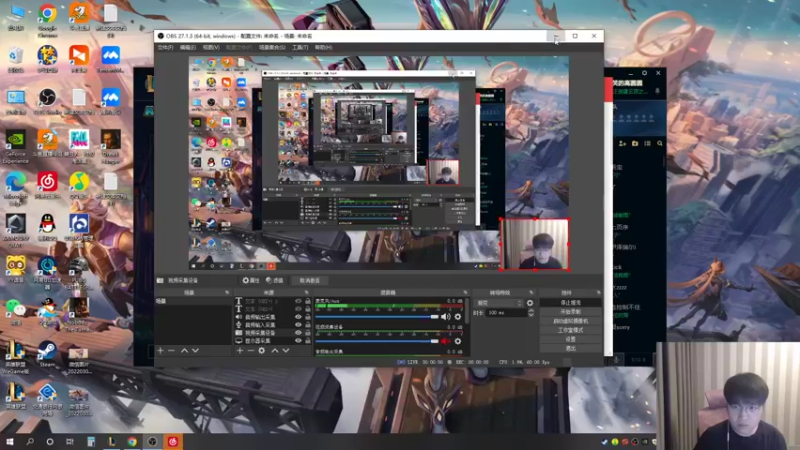Click the 滤镜 filters button
Viewport: 800px width, 450px height.
pyautogui.click(x=275, y=281)
